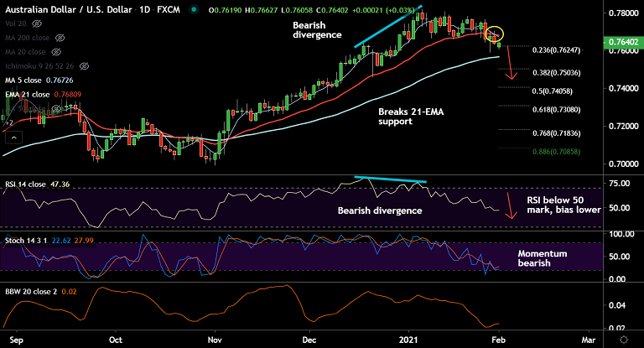Select 'Bearish divergence' note on price chart
The image size is (644, 348).
pos(317,30)
